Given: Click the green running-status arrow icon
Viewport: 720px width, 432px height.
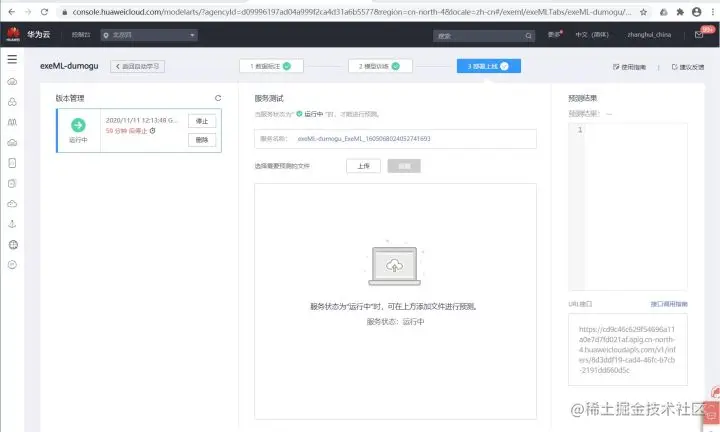Looking at the screenshot, I should click(78, 125).
